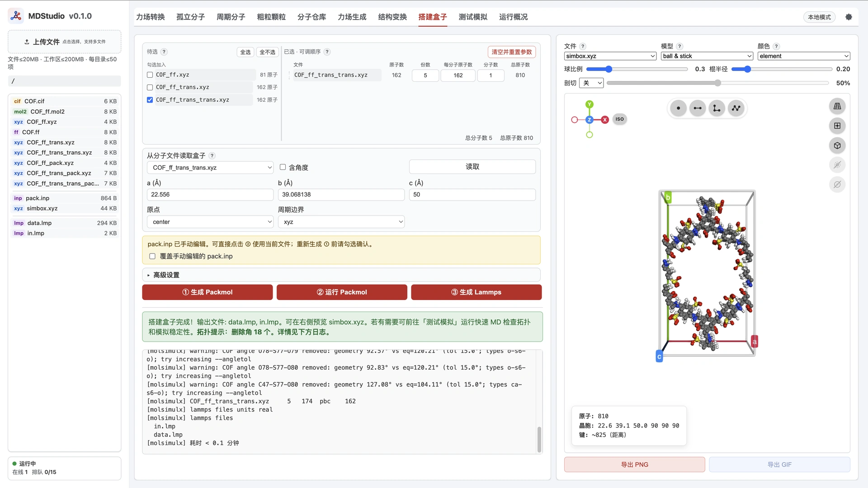Open settings via the gear icon
The image size is (868, 488).
pyautogui.click(x=849, y=17)
